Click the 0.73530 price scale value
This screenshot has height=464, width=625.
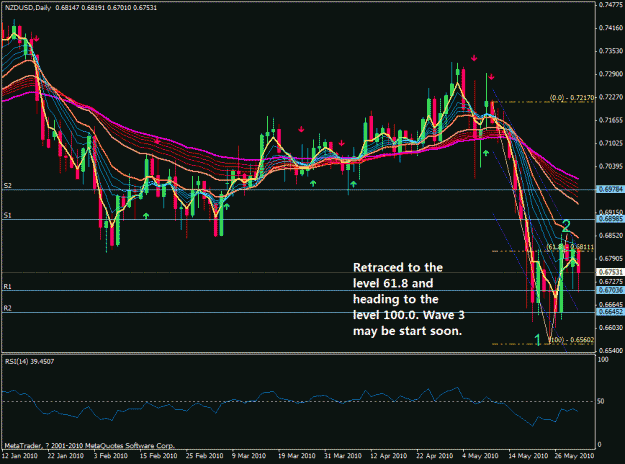(x=611, y=51)
